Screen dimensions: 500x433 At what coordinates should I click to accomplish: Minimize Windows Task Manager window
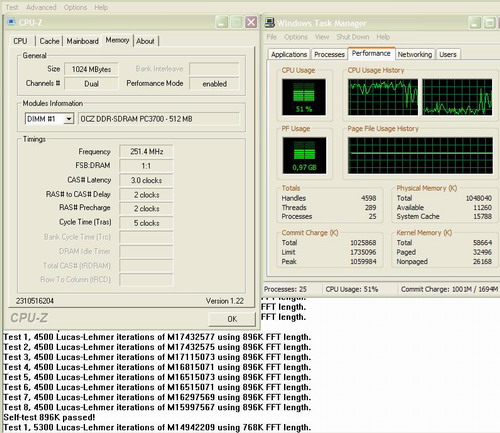coord(475,23)
